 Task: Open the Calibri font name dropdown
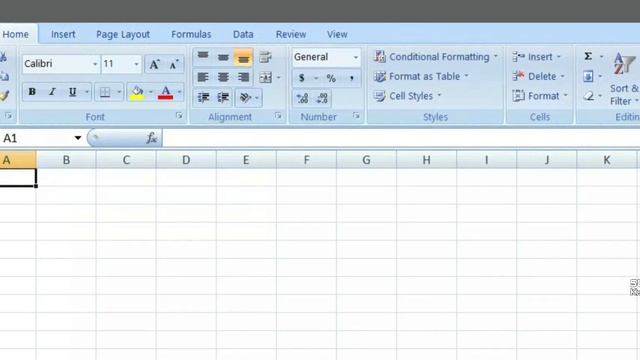95,64
